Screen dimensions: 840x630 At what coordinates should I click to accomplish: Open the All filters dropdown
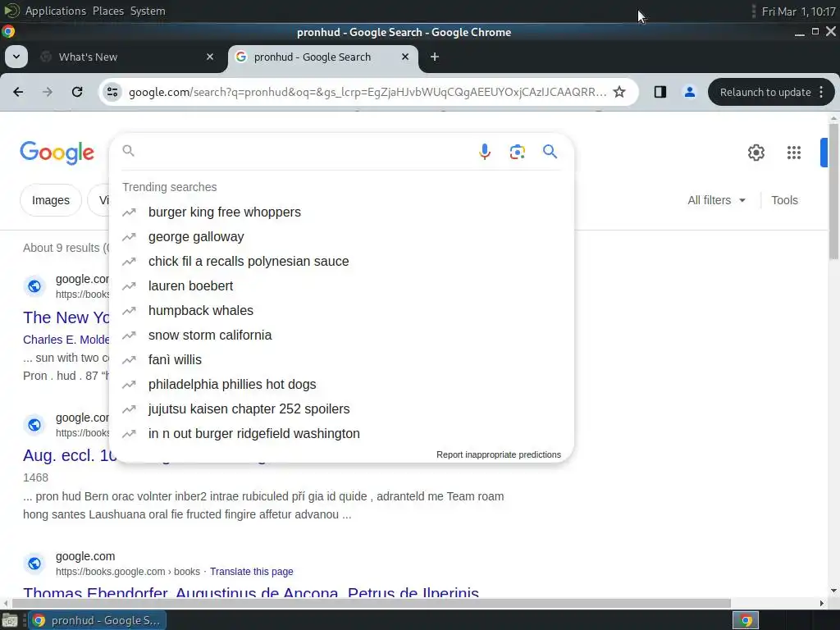[x=716, y=200]
